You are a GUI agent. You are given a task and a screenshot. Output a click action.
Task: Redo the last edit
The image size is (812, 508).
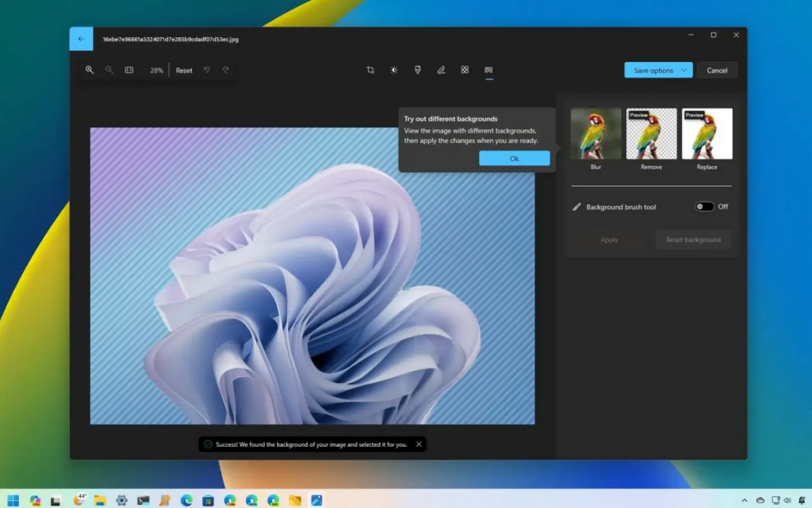(x=226, y=70)
